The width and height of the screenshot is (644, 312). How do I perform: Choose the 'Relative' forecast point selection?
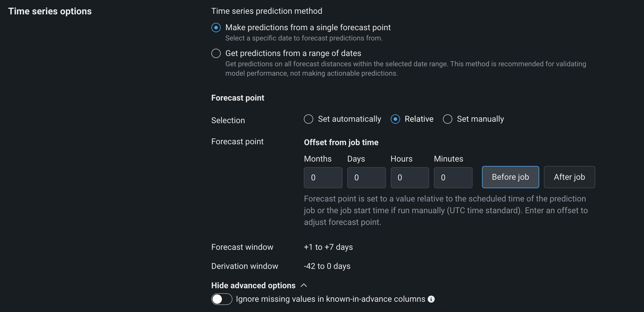(x=395, y=119)
